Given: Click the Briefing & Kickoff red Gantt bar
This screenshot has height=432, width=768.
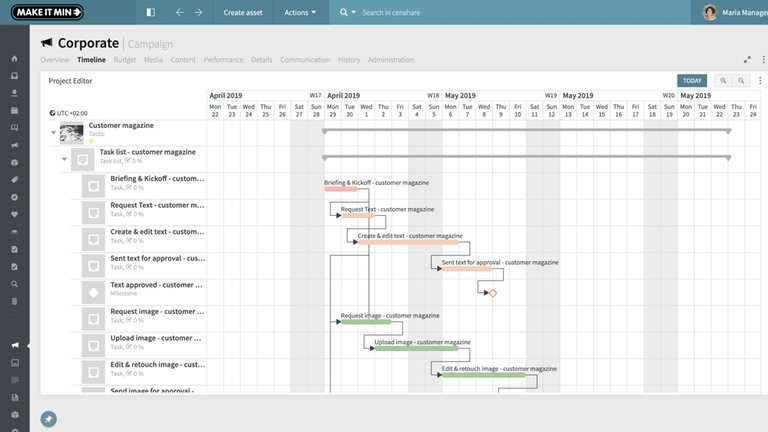Looking at the screenshot, I should coord(341,189).
